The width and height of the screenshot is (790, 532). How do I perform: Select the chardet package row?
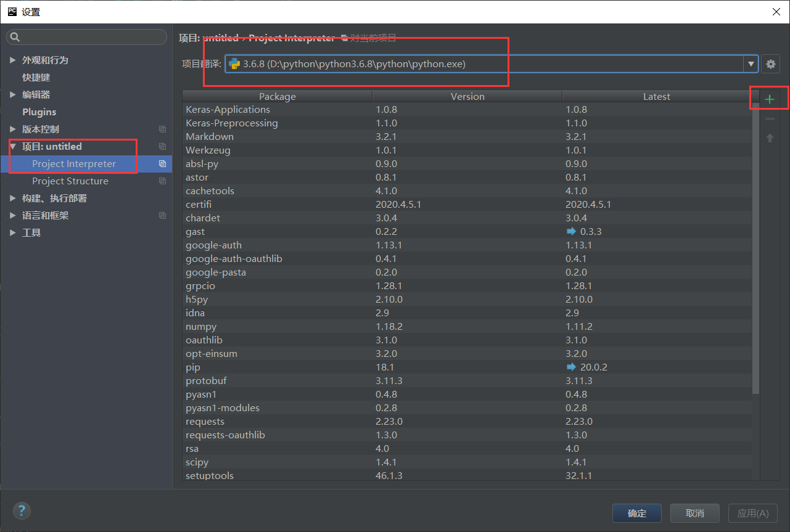[467, 218]
